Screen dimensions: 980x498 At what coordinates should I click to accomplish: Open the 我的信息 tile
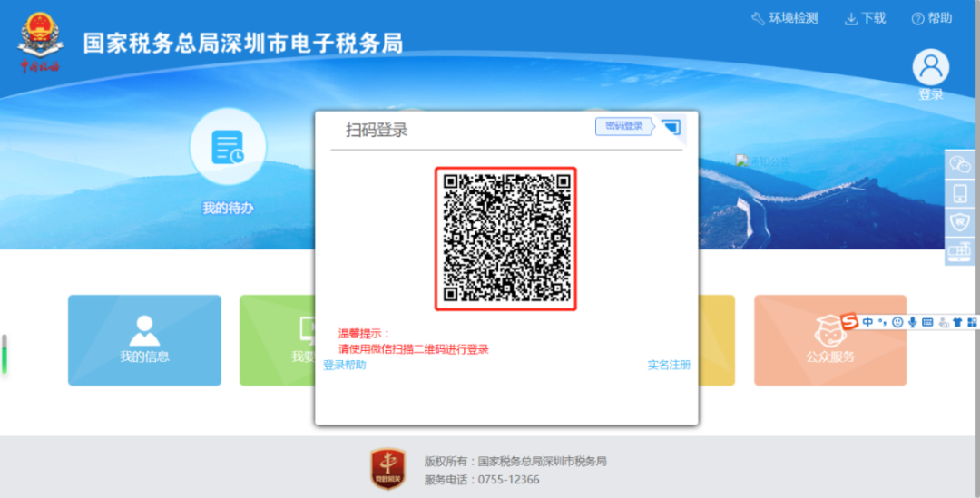click(144, 340)
